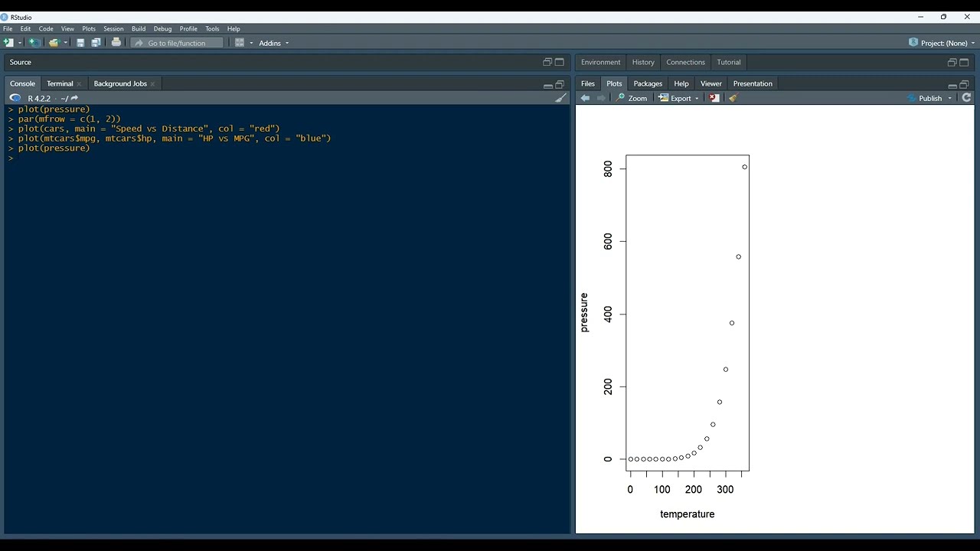Open an existing file via folder icon

(x=54, y=43)
